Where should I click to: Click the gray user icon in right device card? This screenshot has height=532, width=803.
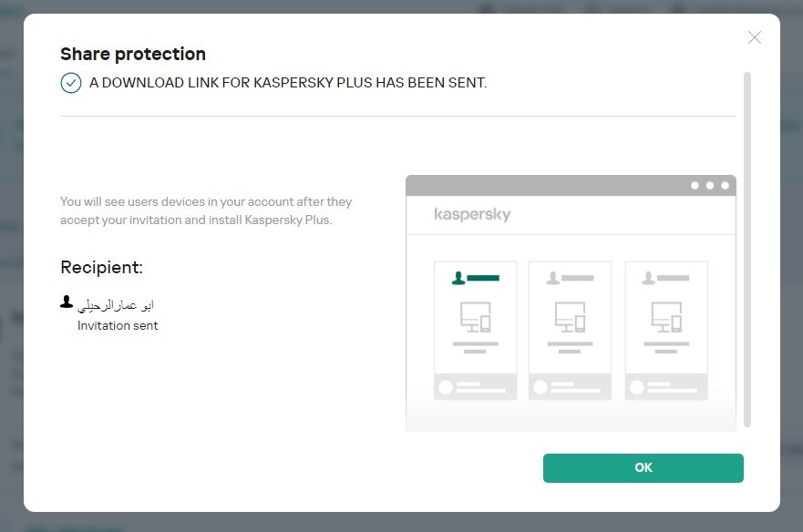pos(649,277)
